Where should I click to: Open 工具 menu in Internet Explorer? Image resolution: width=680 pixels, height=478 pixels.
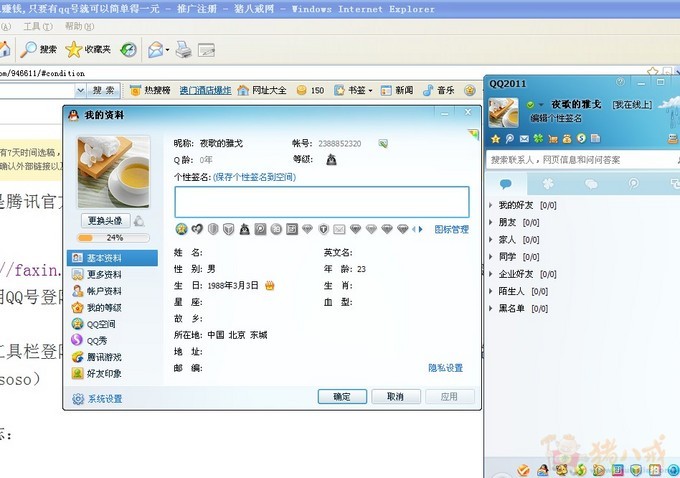click(x=38, y=26)
